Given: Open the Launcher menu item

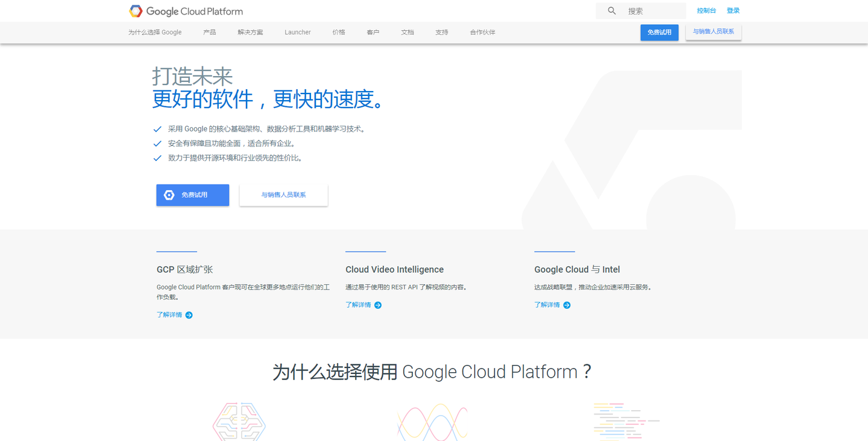Looking at the screenshot, I should pos(298,33).
